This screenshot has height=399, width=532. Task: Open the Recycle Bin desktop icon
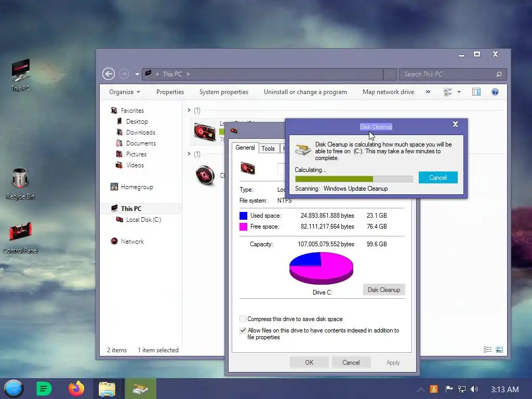[x=20, y=183]
